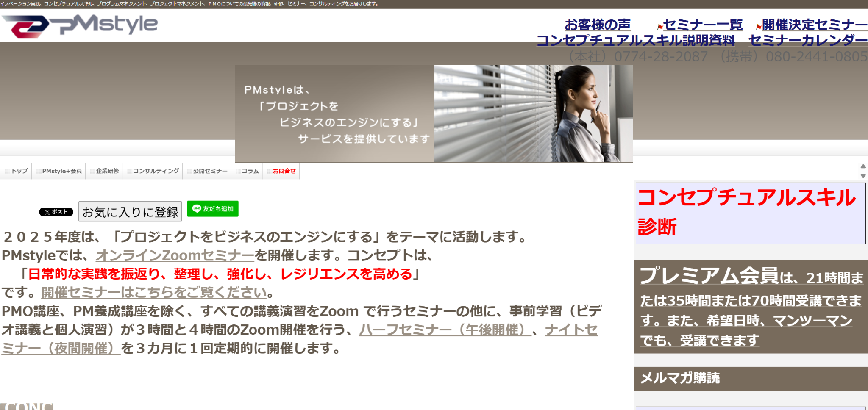The height and width of the screenshot is (410, 868).
Task: Open the セミナー一覧 link
Action: [703, 25]
